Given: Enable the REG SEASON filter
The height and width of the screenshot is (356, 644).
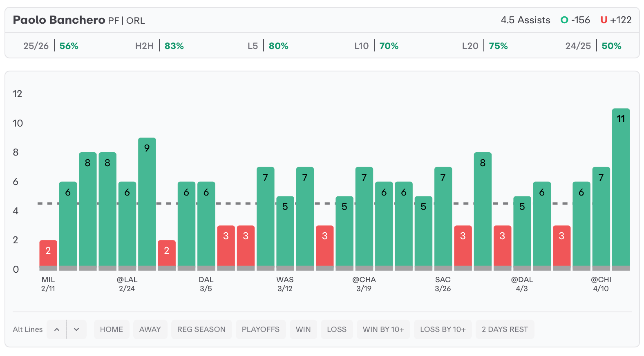Looking at the screenshot, I should coord(201,329).
